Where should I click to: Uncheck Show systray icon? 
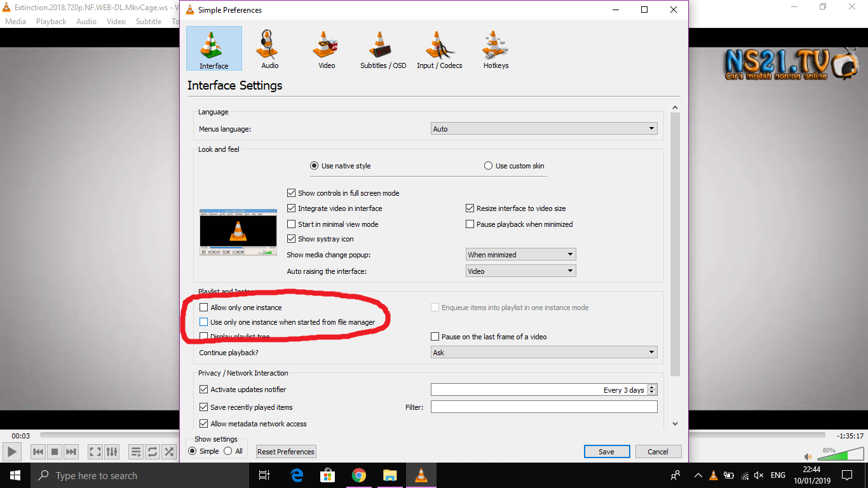[292, 239]
